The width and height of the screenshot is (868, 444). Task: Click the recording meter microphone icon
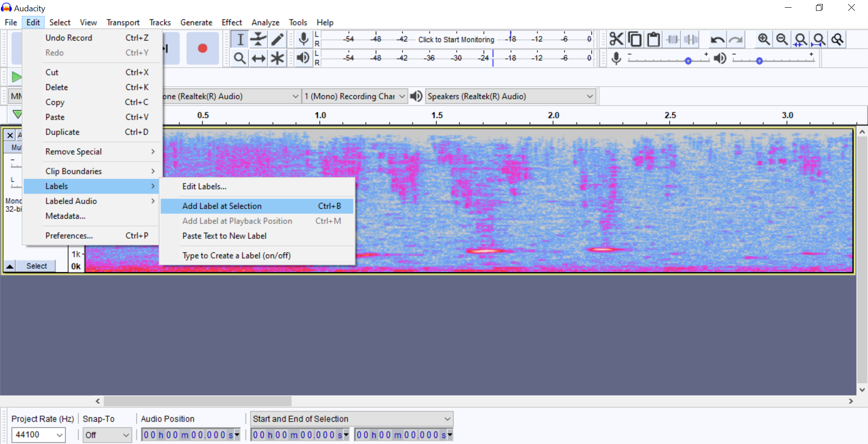(304, 39)
